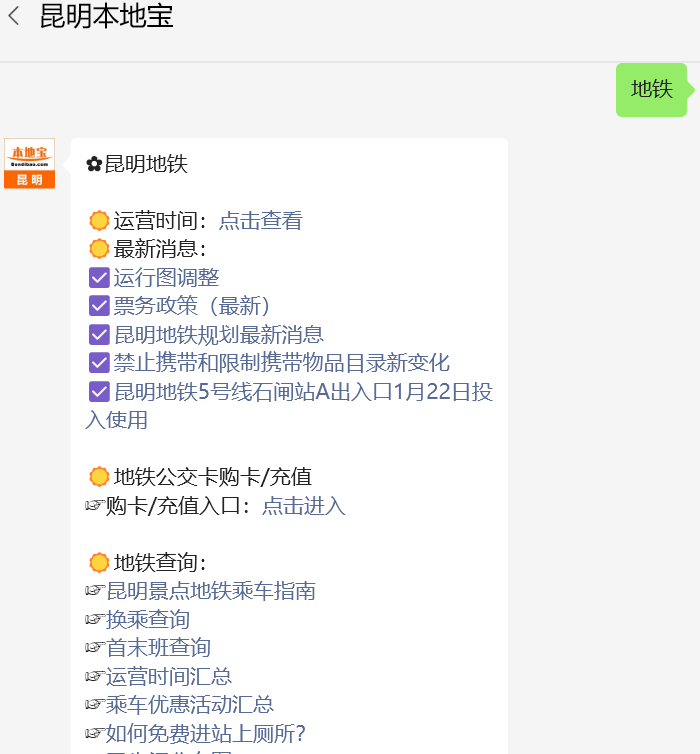This screenshot has width=700, height=754.
Task: Click the check mark emoji beside 昆明地铁5号线石闸站
Action: pos(99,391)
